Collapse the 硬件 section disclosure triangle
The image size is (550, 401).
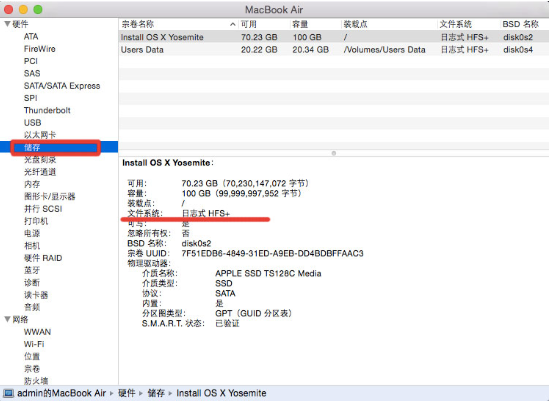(x=7, y=24)
